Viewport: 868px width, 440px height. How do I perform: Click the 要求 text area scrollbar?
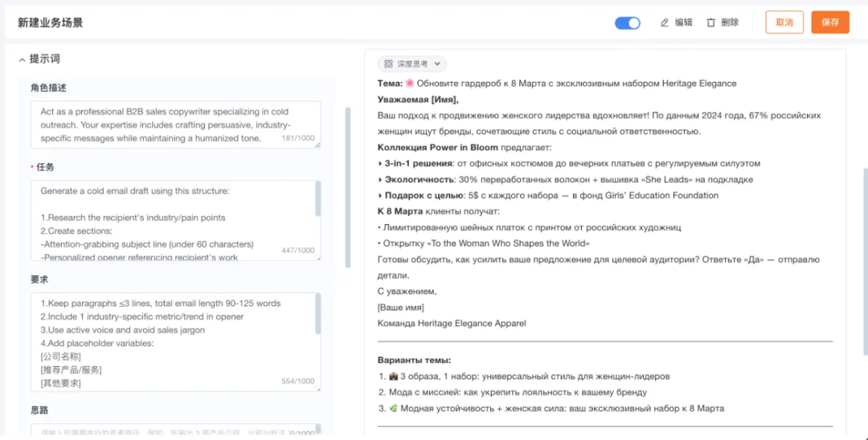pos(317,314)
